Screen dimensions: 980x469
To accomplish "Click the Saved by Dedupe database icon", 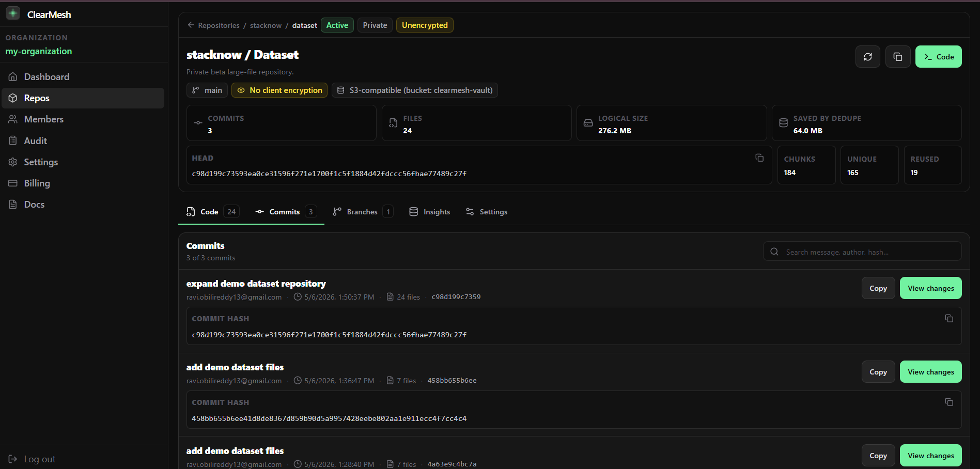I will (x=783, y=123).
